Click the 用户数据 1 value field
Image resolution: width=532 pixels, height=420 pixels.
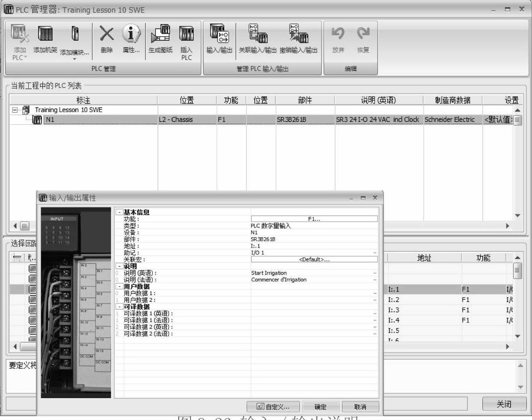coord(314,293)
